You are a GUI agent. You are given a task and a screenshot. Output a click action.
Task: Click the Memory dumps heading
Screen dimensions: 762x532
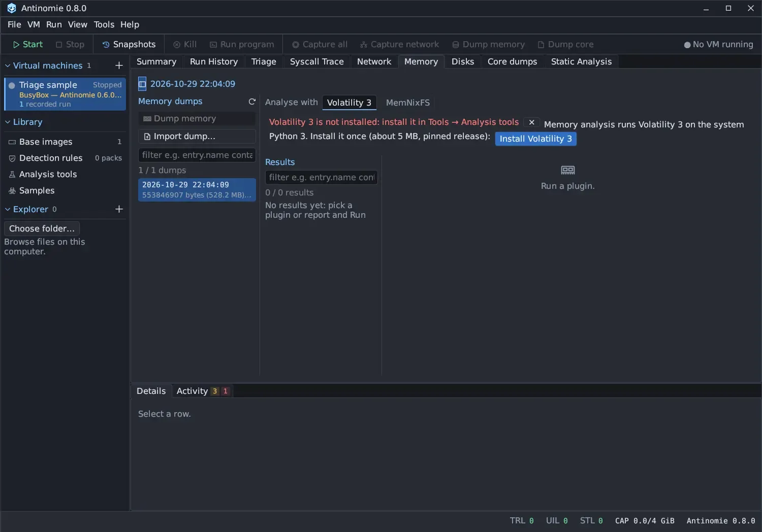click(170, 101)
